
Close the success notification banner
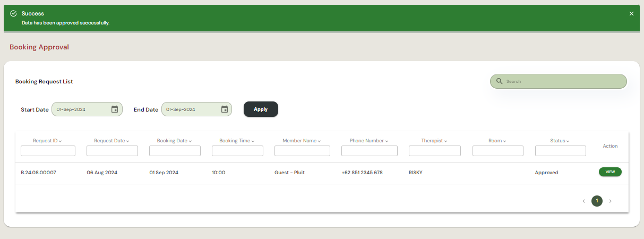click(x=631, y=14)
